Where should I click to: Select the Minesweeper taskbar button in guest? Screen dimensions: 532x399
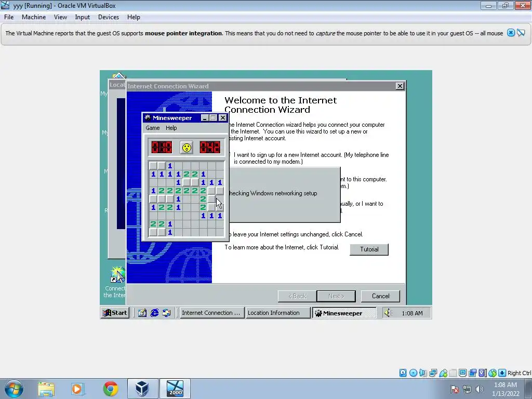[x=344, y=313]
